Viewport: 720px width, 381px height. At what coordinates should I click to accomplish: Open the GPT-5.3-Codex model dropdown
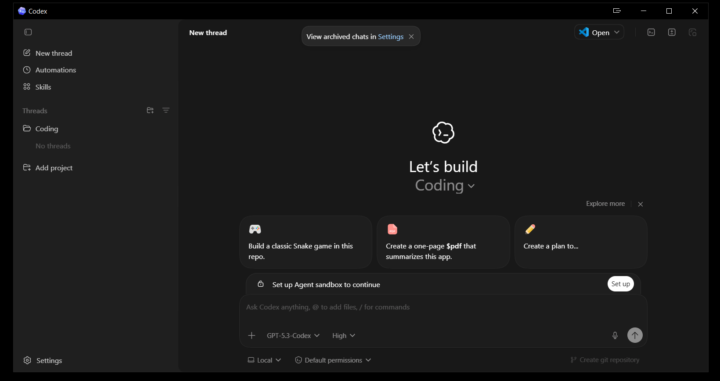click(x=293, y=336)
